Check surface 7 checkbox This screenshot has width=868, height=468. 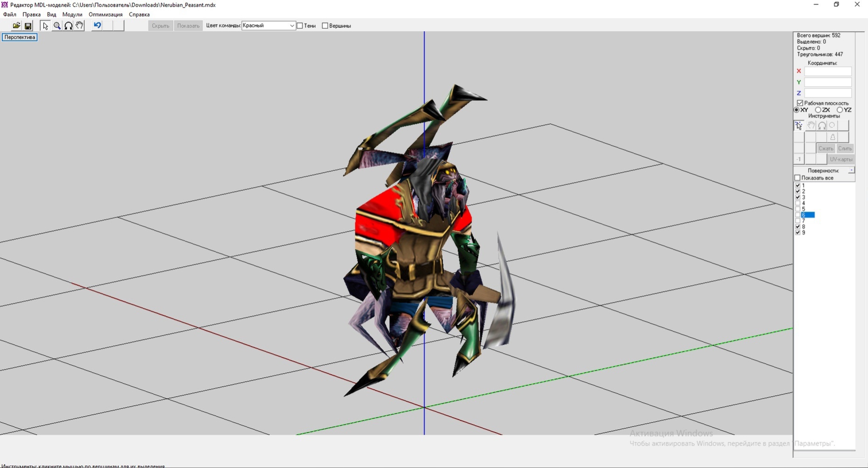[x=798, y=220]
